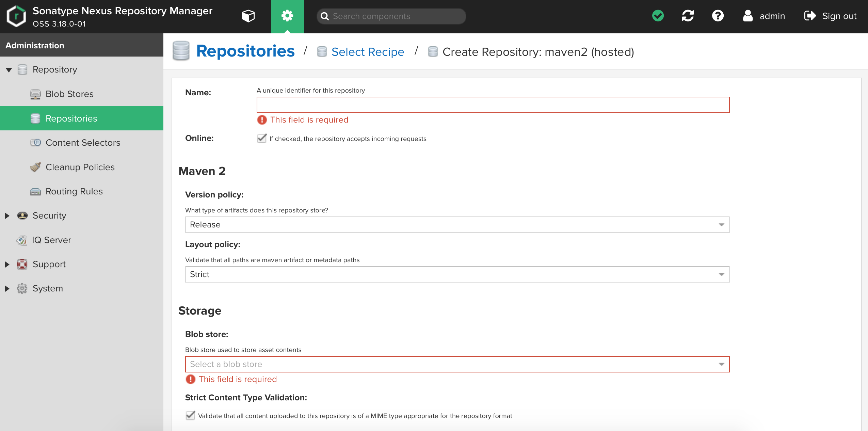The height and width of the screenshot is (431, 868).
Task: Click the Administration panel header
Action: 82,45
